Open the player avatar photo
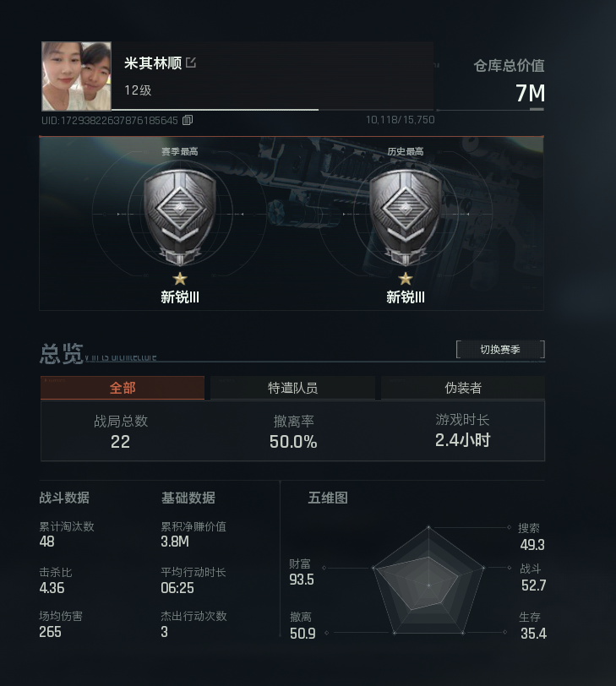 (76, 76)
